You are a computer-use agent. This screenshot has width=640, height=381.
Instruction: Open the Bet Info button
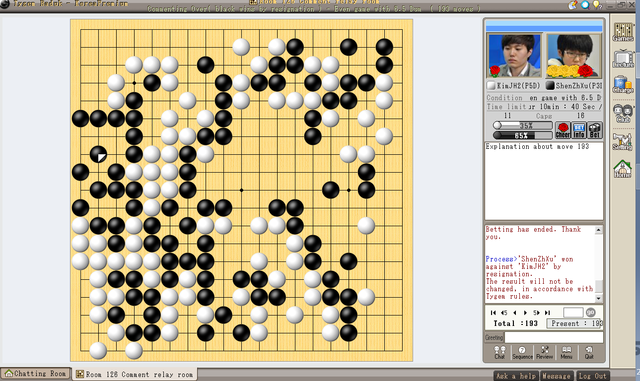579,130
